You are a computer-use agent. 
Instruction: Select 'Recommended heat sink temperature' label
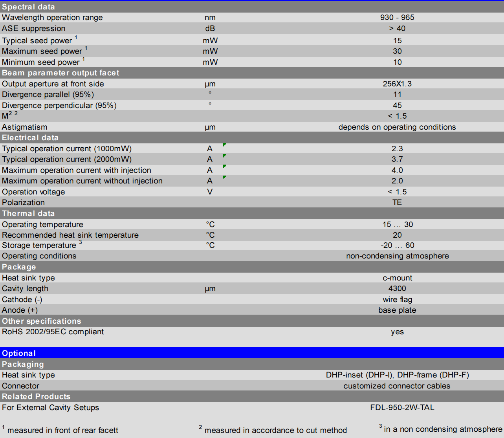coord(70,235)
